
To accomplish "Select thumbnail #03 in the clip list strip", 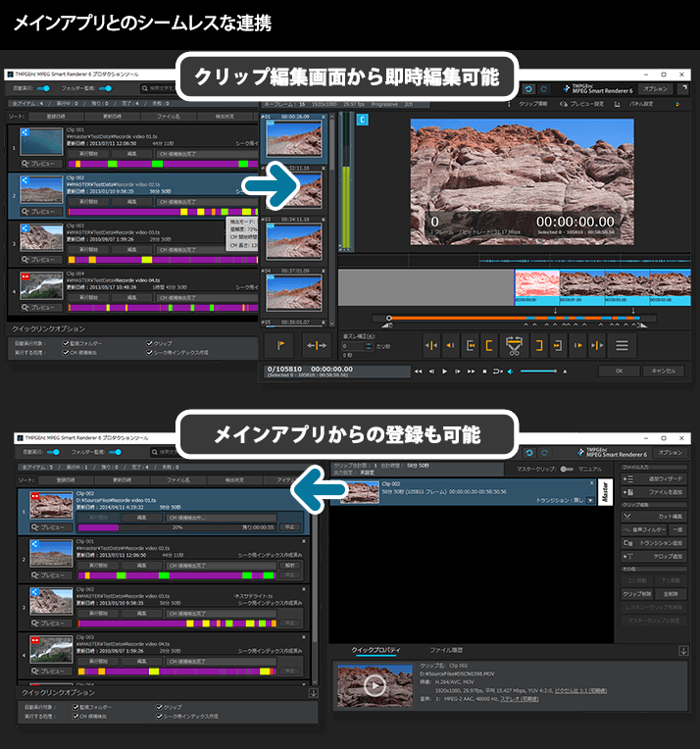I will point(293,242).
